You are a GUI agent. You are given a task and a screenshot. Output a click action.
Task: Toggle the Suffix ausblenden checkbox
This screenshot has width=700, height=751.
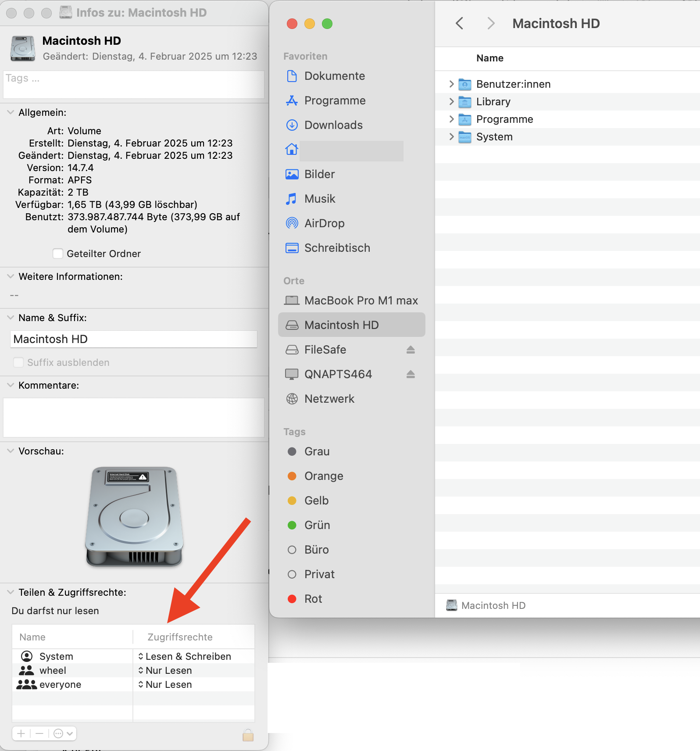[x=18, y=362]
